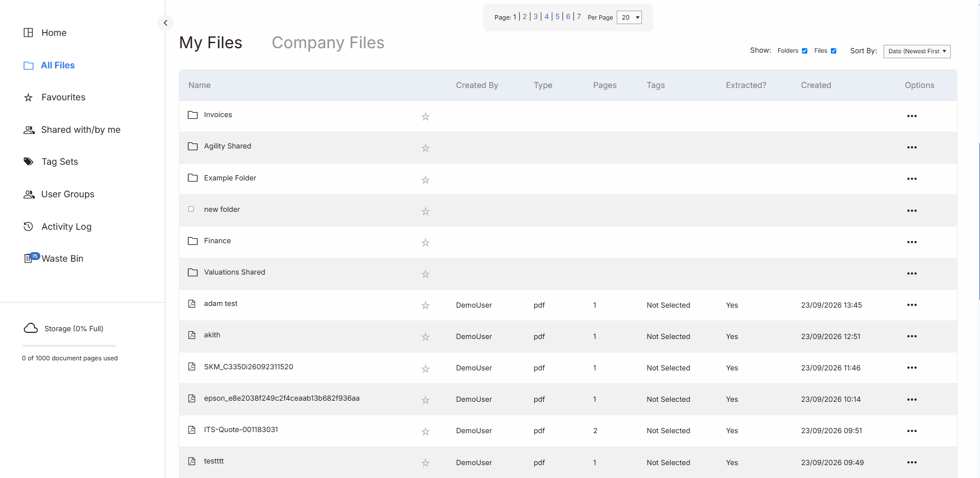Viewport: 980px width, 478px height.
Task: Click the Home sidebar icon
Action: click(x=29, y=33)
